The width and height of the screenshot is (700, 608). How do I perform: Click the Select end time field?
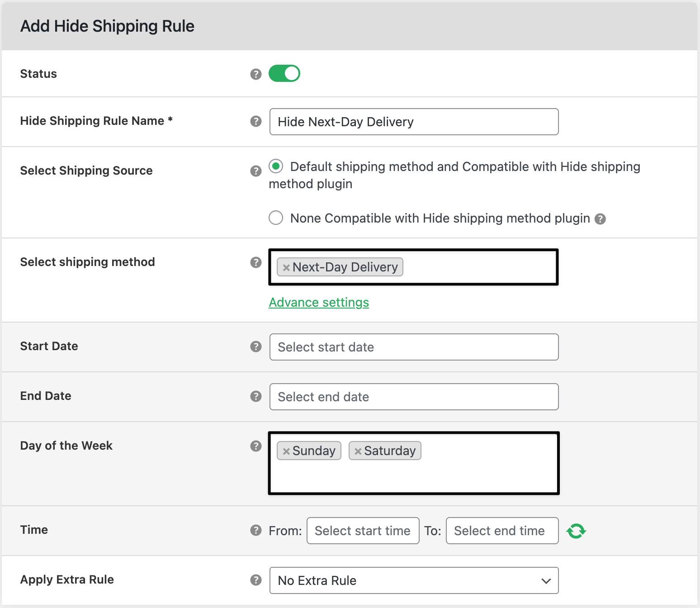click(x=501, y=531)
